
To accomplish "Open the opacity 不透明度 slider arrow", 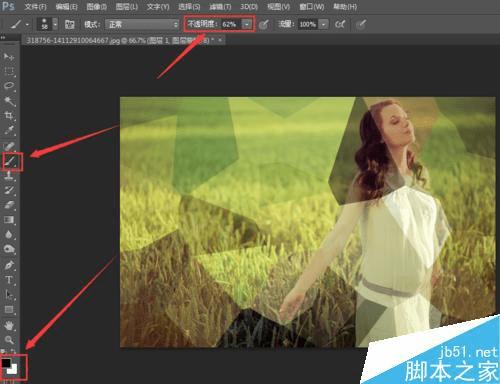I will 247,24.
